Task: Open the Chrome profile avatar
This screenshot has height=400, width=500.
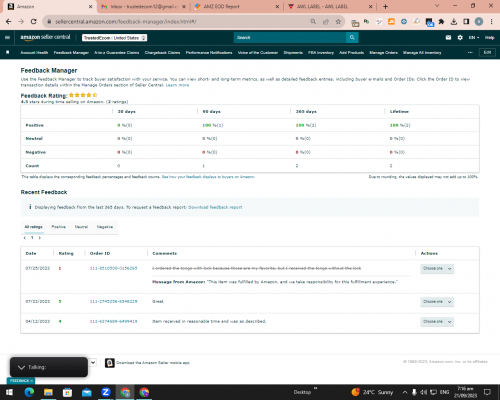Action: pos(479,22)
